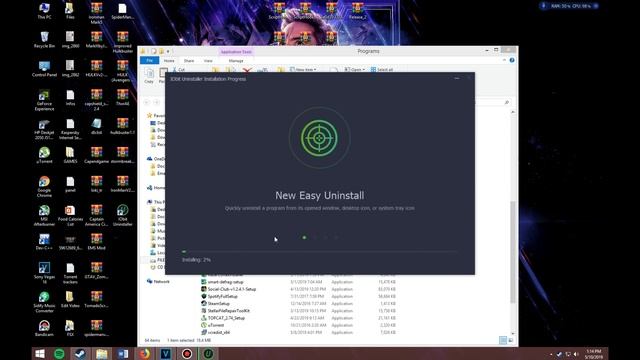The image size is (640, 360).
Task: Open IObit Uninstaller taskbar icon
Action: coord(208,353)
